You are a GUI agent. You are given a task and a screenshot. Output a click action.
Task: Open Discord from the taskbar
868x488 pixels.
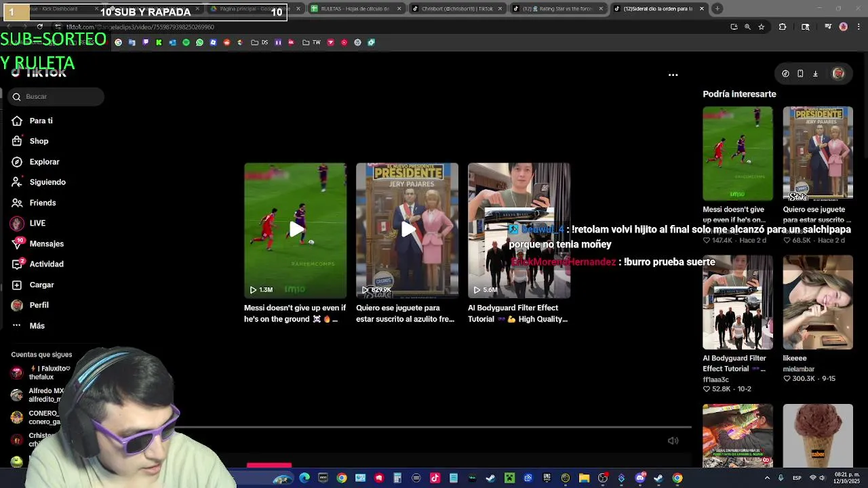click(640, 478)
